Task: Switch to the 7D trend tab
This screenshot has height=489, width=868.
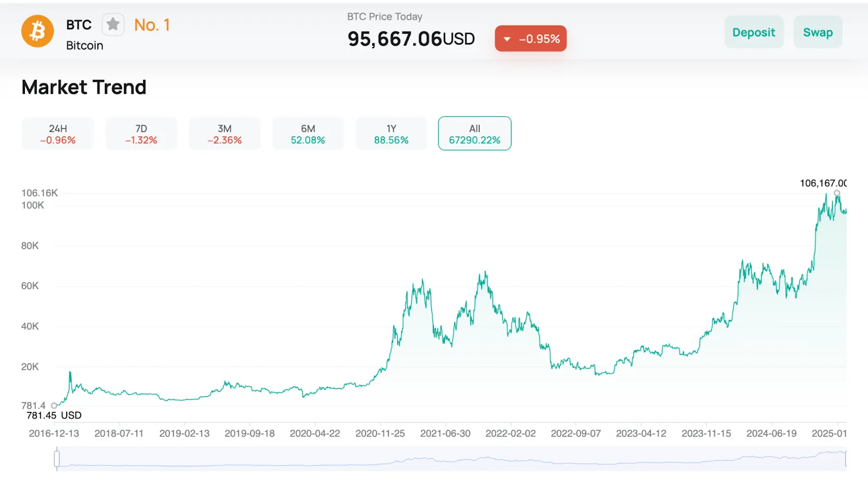Action: [x=141, y=134]
